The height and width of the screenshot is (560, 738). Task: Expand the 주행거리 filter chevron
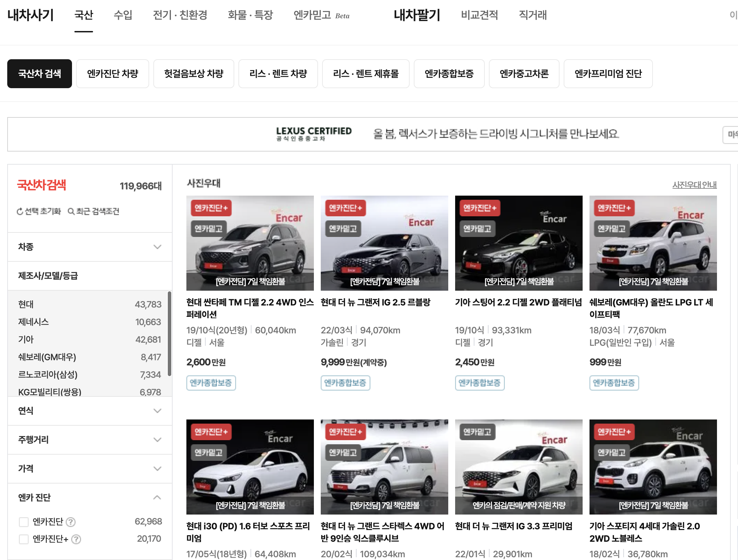[x=157, y=440]
